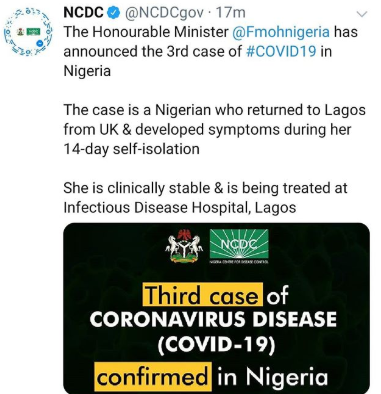Viewport: 381px width, 394px height.
Task: Open the NCDC profile avatar
Action: [28, 32]
